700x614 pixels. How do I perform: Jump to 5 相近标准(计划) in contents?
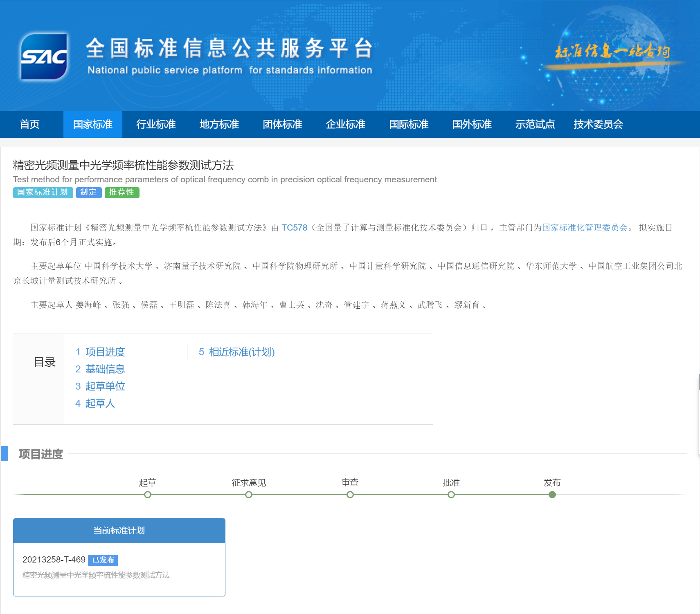pyautogui.click(x=237, y=352)
